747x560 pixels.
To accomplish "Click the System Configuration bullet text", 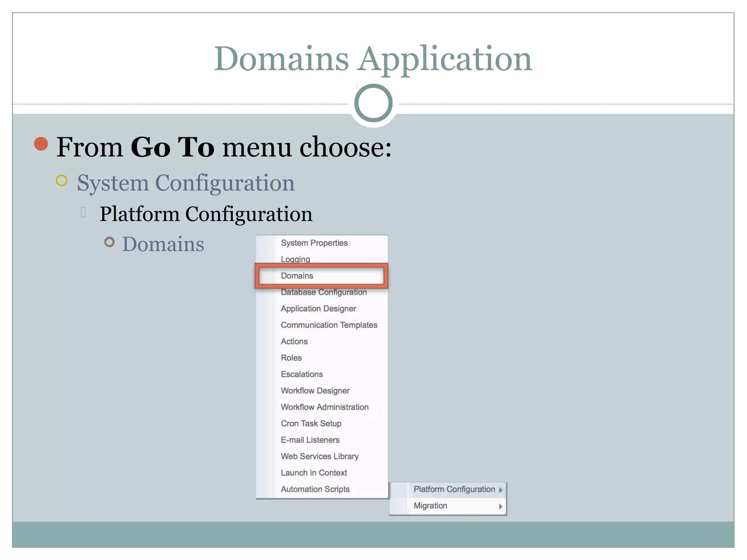I will tap(186, 183).
